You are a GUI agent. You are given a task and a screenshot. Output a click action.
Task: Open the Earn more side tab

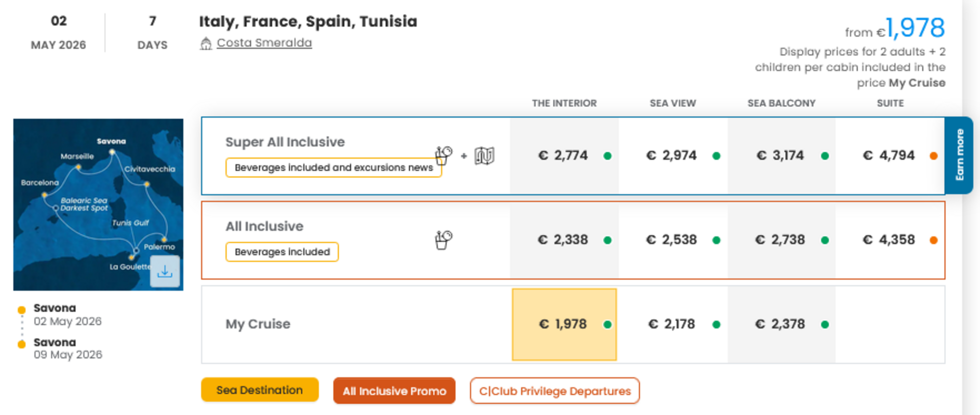959,155
